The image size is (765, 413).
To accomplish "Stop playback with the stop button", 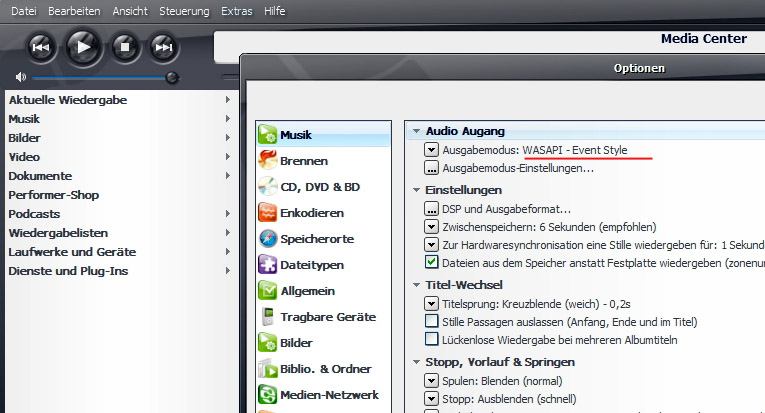I will [x=125, y=47].
